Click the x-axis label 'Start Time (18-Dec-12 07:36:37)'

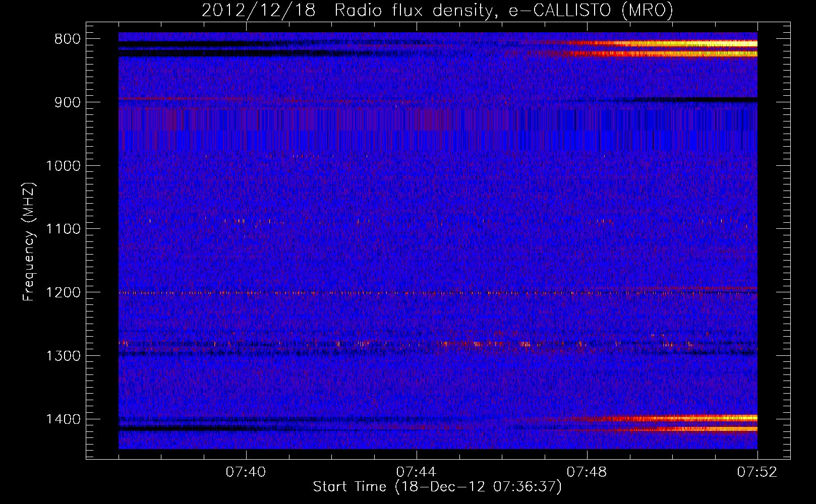(x=437, y=487)
